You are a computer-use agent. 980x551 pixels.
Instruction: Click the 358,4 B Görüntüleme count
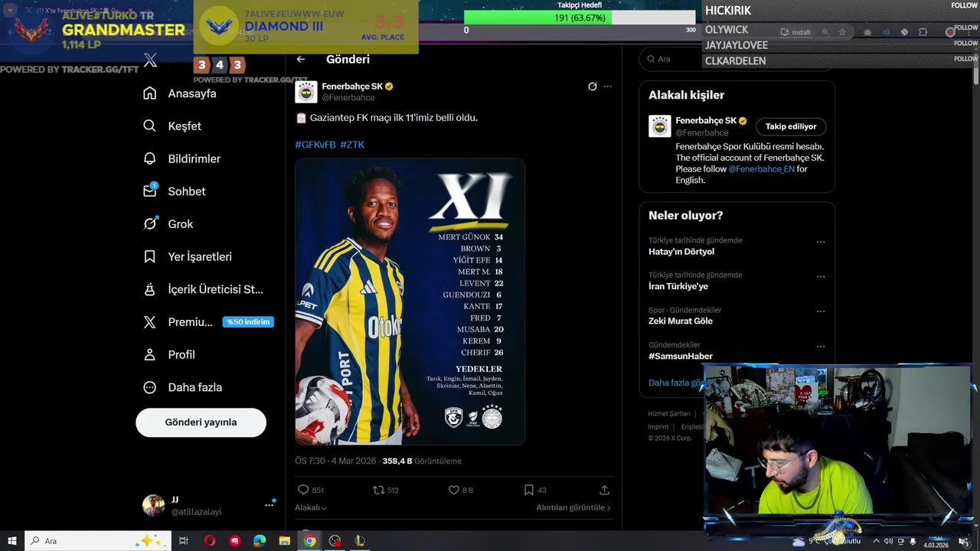coord(422,461)
